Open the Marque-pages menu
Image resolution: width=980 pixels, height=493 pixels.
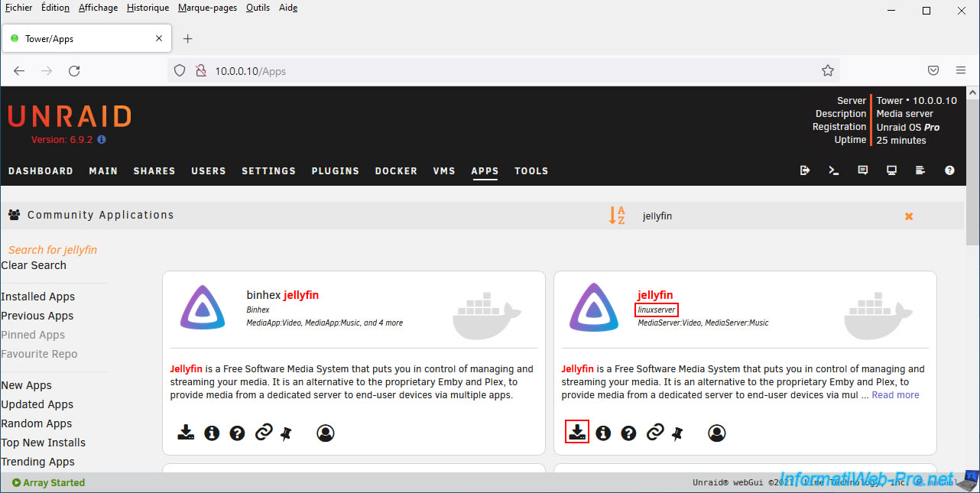click(x=207, y=8)
